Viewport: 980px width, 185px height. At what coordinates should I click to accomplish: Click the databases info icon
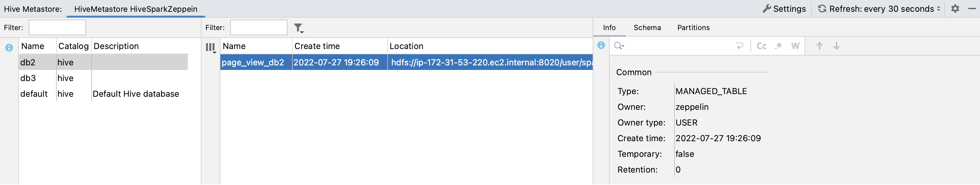point(9,48)
